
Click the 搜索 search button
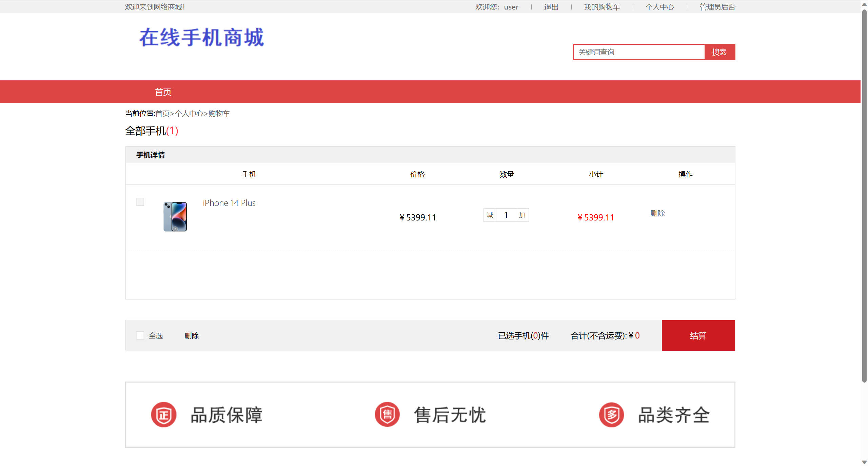(719, 52)
